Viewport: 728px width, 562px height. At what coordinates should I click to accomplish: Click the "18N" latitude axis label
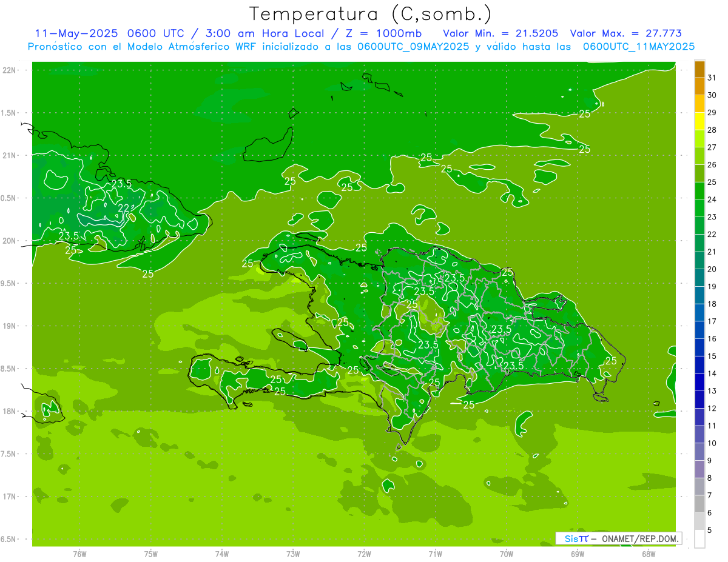10,411
